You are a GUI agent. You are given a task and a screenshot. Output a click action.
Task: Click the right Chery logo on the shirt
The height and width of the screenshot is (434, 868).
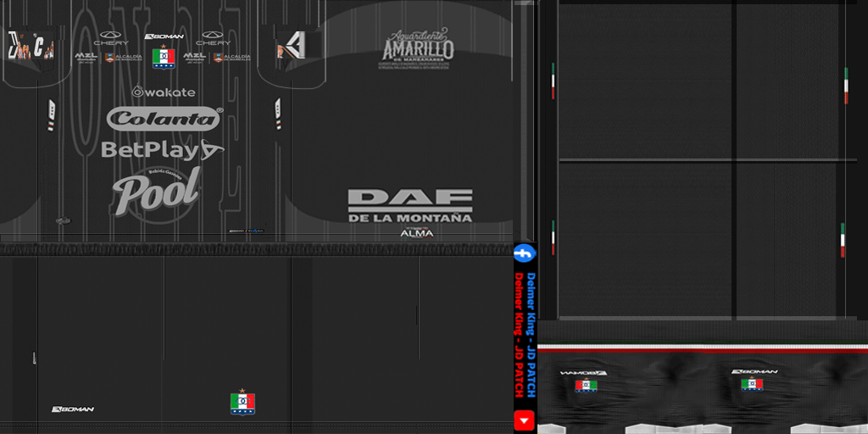click(x=214, y=38)
